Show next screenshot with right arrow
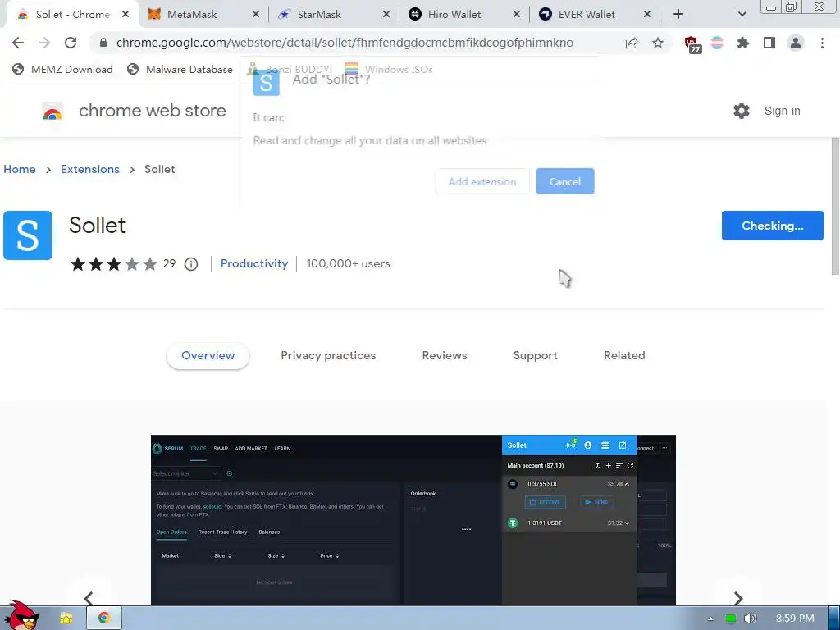The image size is (840, 630). click(x=738, y=598)
